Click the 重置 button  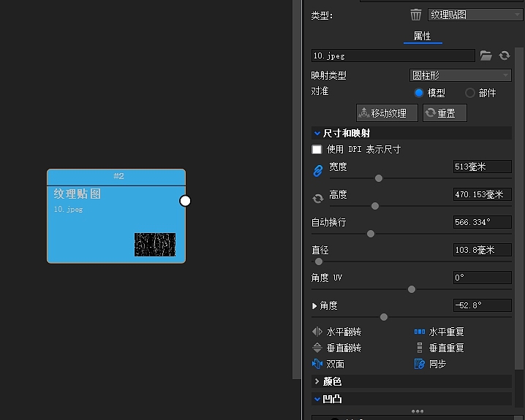[445, 113]
